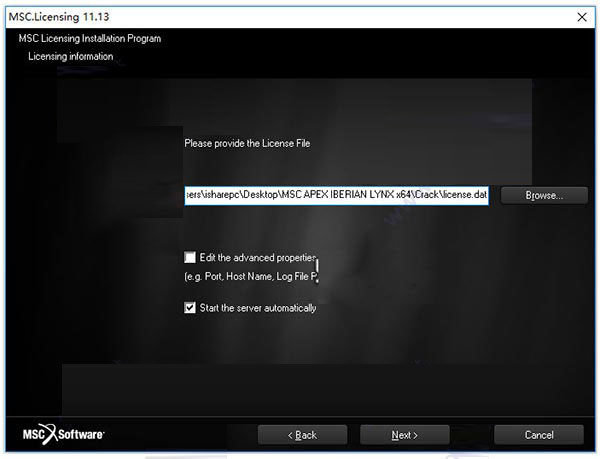Click the license file path input field
600x459 pixels.
tap(336, 195)
